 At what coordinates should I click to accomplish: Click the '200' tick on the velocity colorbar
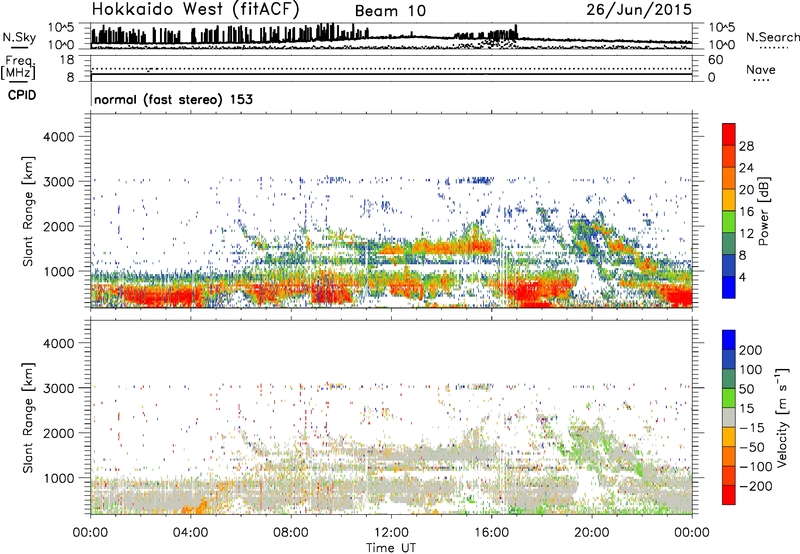coord(751,350)
